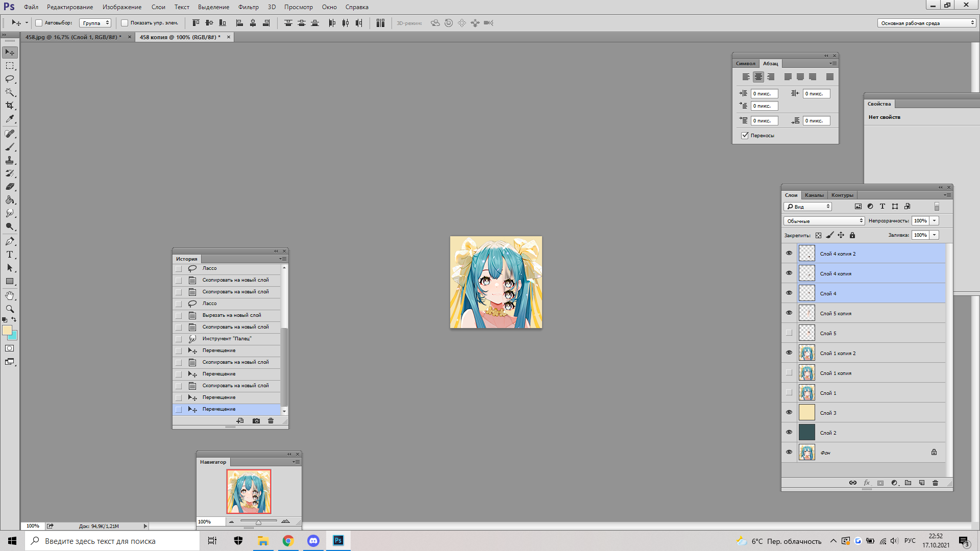
Task: Click the delete layer trash icon
Action: 935,483
